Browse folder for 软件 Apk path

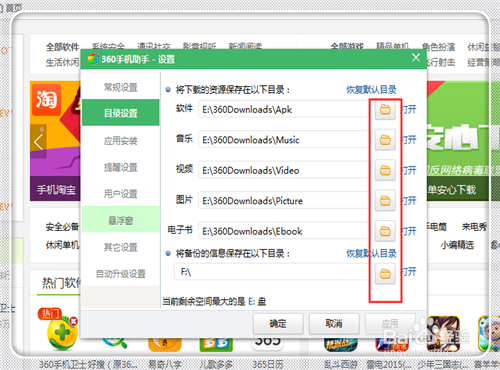pyautogui.click(x=385, y=110)
